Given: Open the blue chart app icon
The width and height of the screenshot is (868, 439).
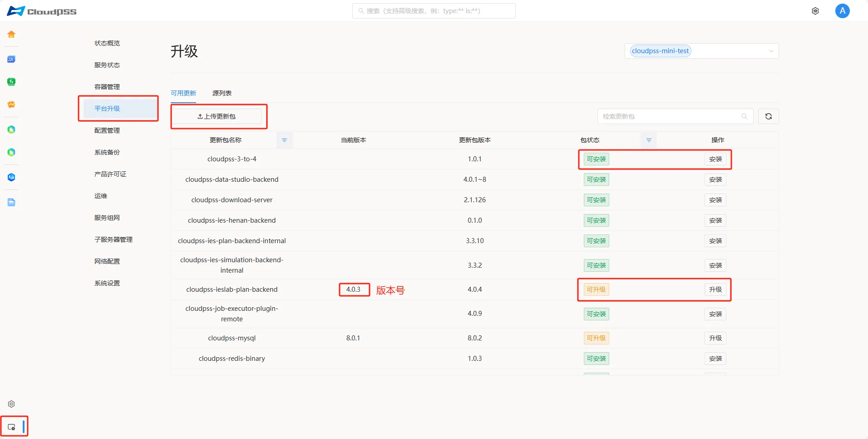Looking at the screenshot, I should 11,59.
